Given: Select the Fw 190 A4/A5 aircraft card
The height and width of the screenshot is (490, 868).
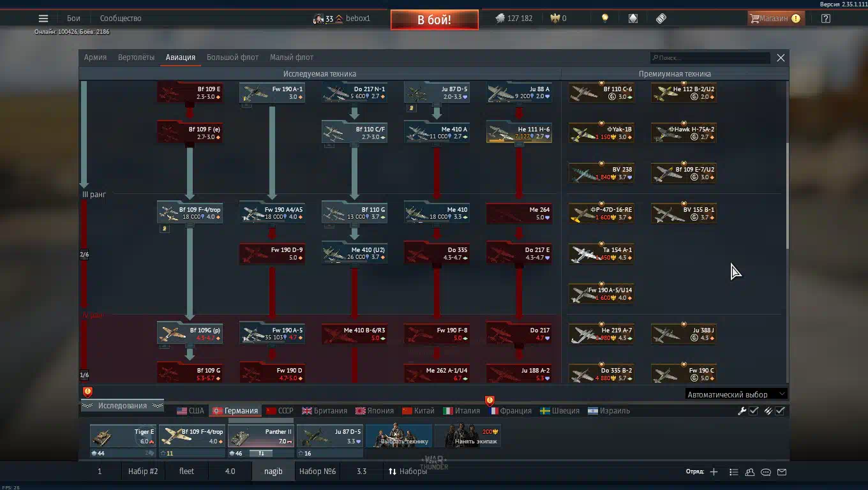Looking at the screenshot, I should coord(272,213).
